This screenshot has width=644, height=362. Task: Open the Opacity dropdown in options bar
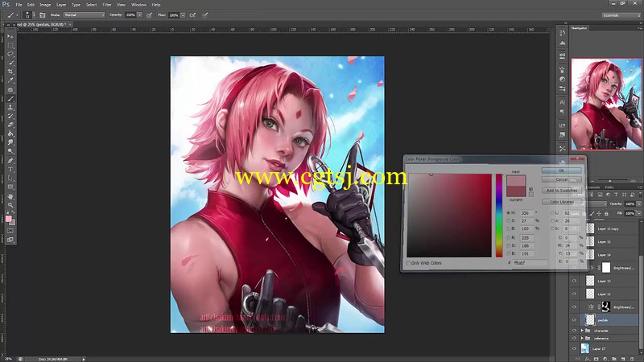[x=139, y=15]
